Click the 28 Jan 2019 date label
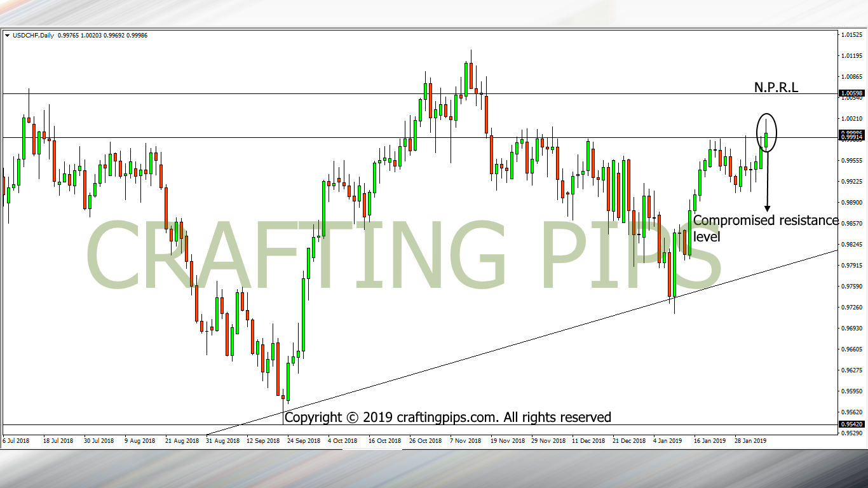The height and width of the screenshot is (488, 868). tap(750, 440)
